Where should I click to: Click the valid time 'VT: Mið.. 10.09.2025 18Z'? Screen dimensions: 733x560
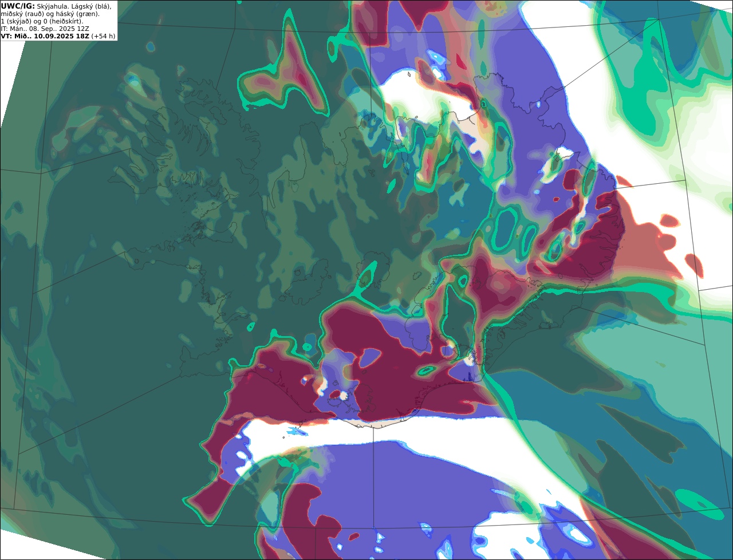pyautogui.click(x=45, y=36)
